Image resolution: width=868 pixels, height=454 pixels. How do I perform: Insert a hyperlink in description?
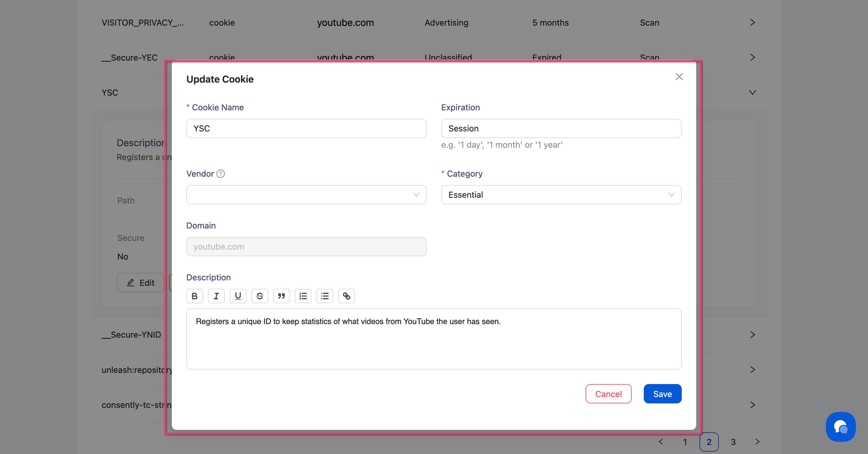346,296
